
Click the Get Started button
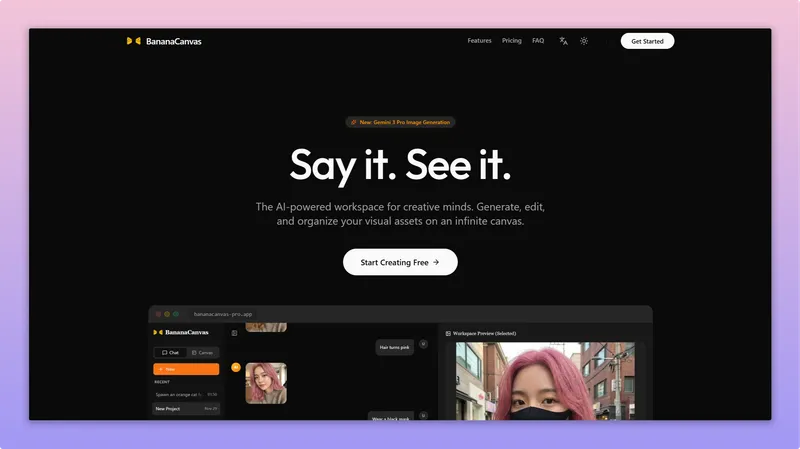(647, 41)
